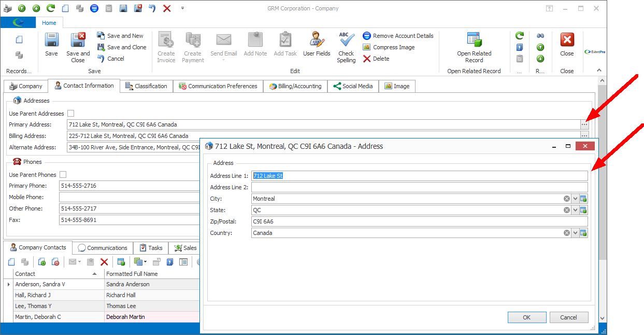Select the Social Media tab
This screenshot has height=335, width=644.
tap(353, 86)
